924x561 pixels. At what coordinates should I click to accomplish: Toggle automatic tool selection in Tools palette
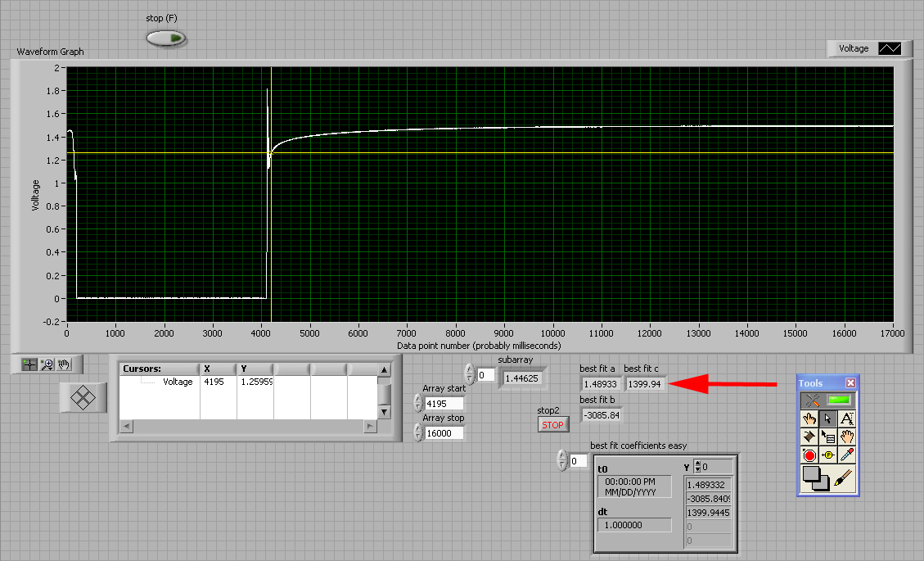tap(827, 400)
